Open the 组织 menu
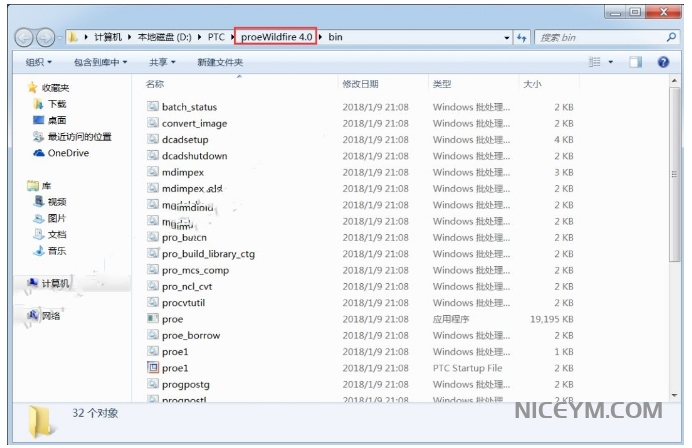Image resolution: width=692 pixels, height=448 pixels. pyautogui.click(x=38, y=62)
